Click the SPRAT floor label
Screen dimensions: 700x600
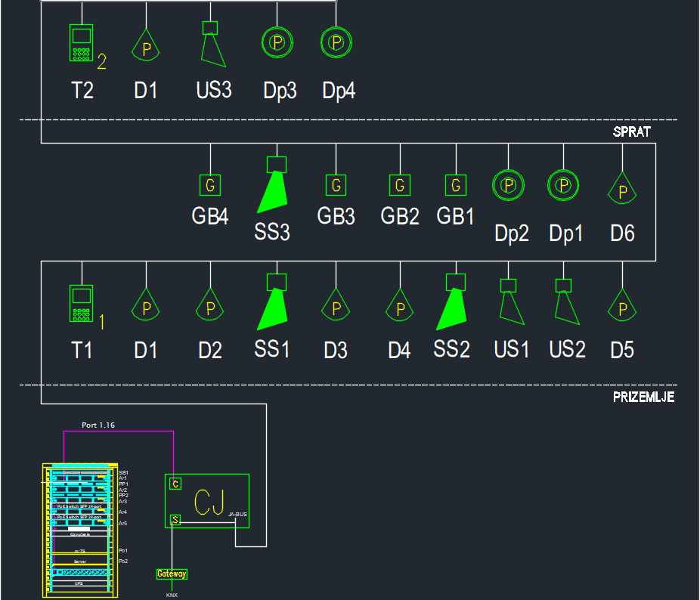click(x=632, y=131)
